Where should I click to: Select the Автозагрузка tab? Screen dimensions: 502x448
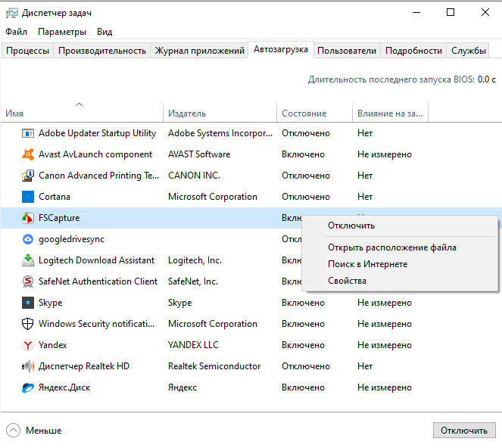coord(281,49)
